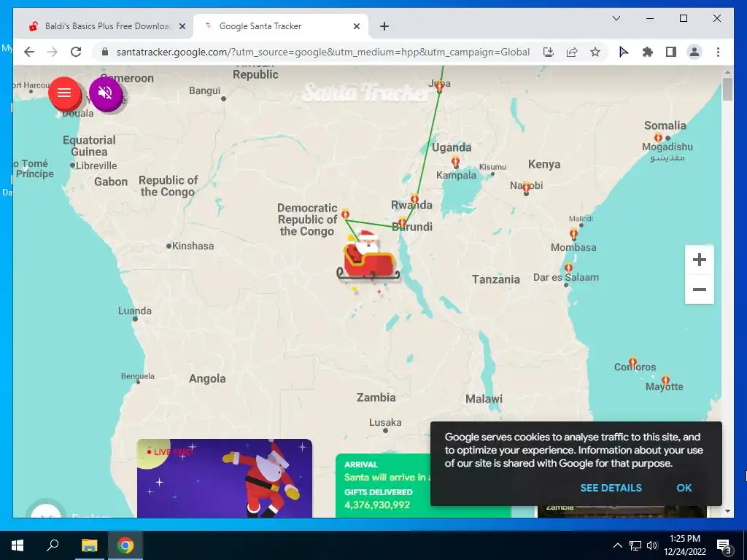Expand the tab search chevron
Viewport: 747px width, 560px height.
tap(616, 18)
